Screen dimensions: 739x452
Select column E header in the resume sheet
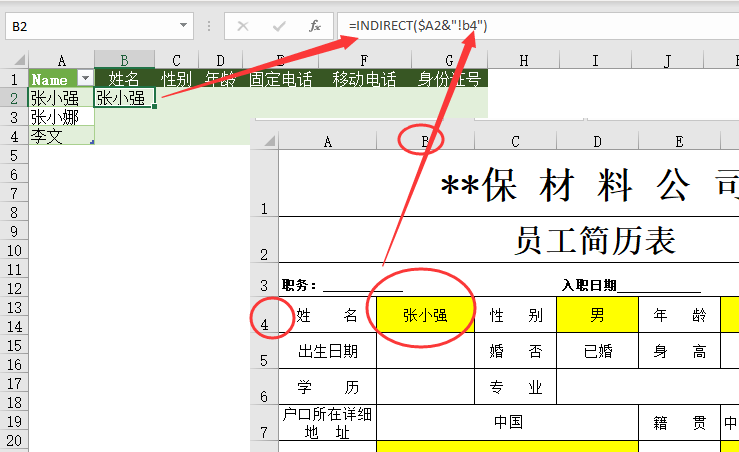(x=679, y=141)
